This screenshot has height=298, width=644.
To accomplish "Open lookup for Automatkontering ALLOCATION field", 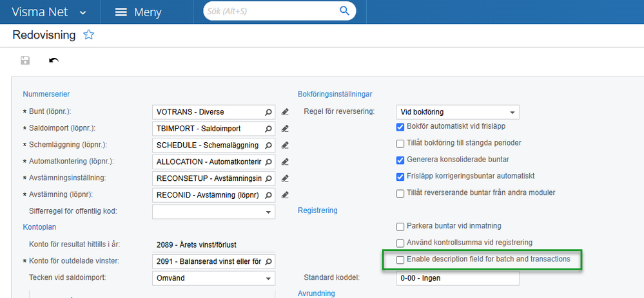I will [x=268, y=162].
